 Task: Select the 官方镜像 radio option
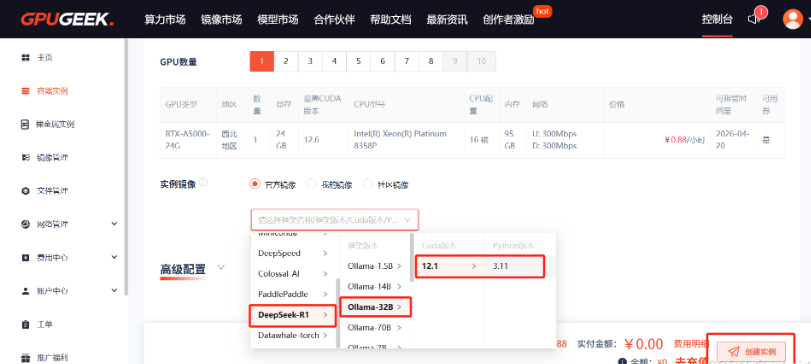(x=254, y=184)
